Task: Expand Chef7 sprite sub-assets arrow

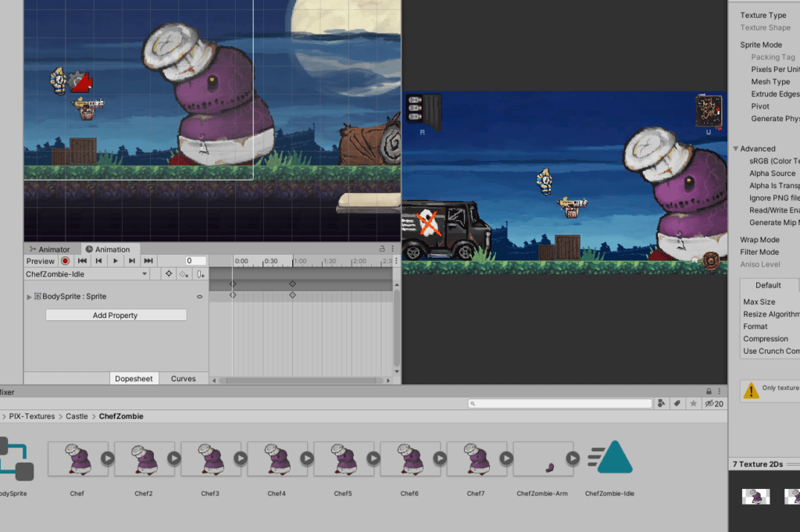Action: coord(506,458)
